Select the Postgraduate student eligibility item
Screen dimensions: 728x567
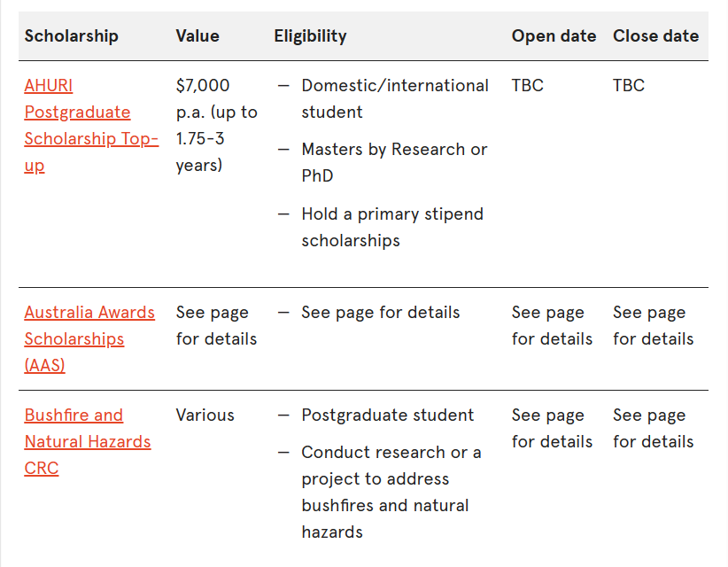(x=387, y=416)
